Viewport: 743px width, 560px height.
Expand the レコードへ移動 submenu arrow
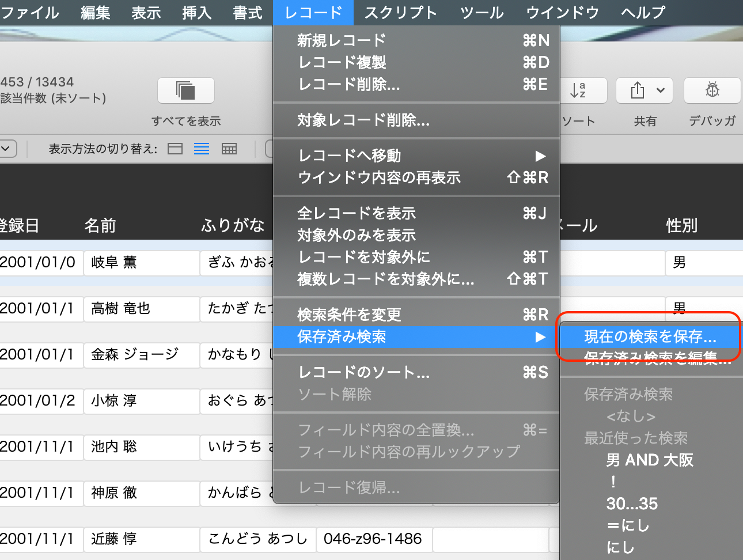tap(540, 156)
